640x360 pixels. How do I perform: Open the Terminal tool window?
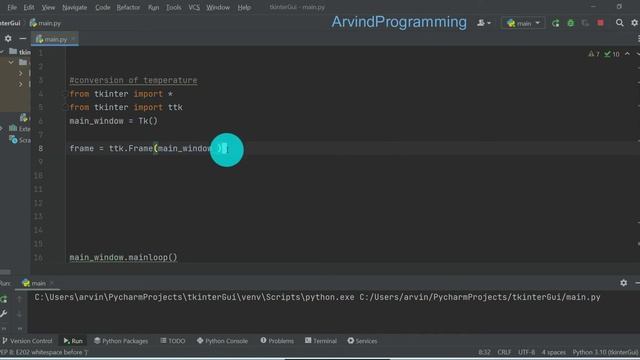(320, 341)
